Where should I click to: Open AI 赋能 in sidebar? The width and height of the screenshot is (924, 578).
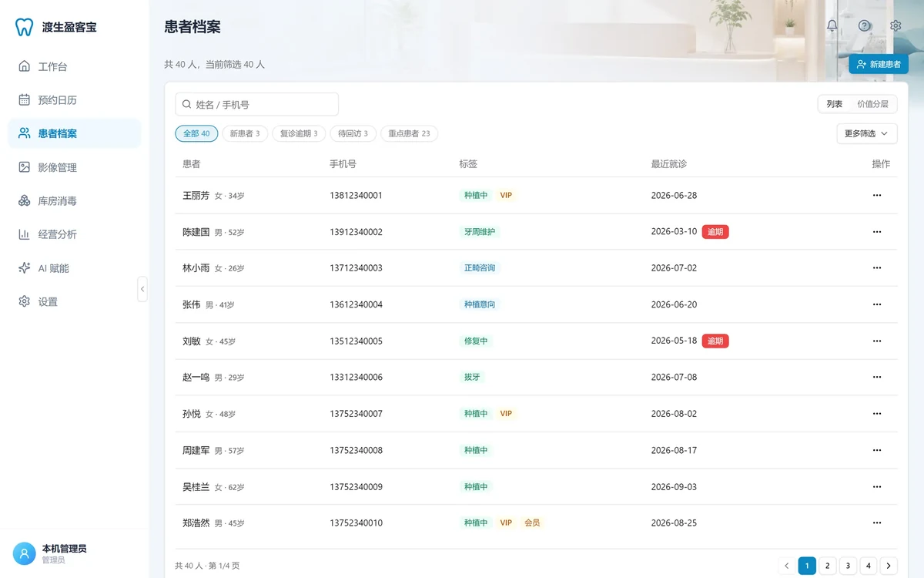(x=74, y=268)
